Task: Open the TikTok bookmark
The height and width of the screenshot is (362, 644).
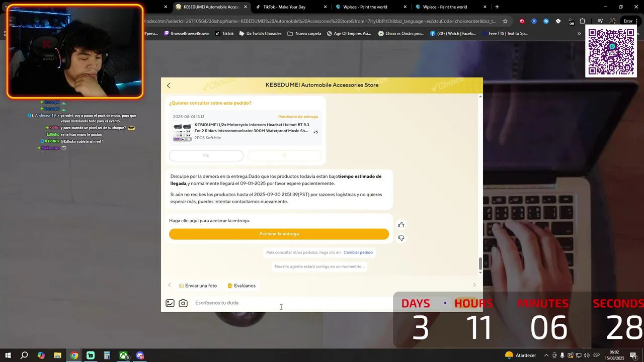Action: tap(224, 34)
